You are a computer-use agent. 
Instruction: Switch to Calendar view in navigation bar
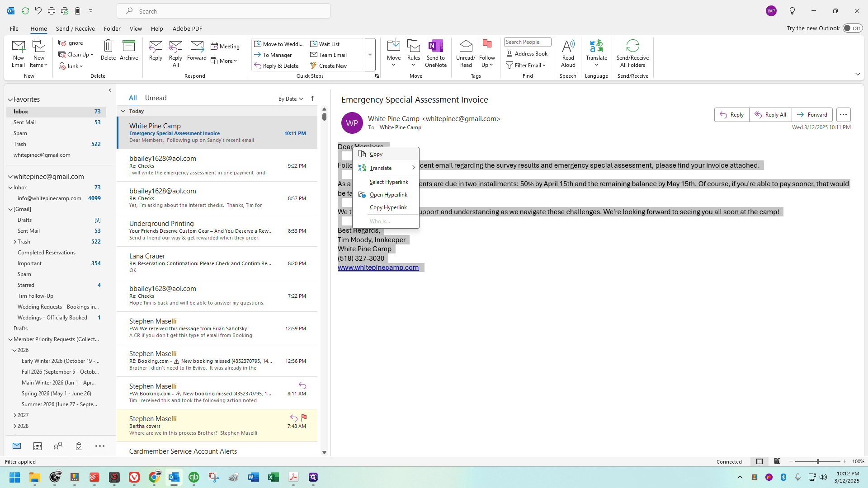(x=38, y=446)
